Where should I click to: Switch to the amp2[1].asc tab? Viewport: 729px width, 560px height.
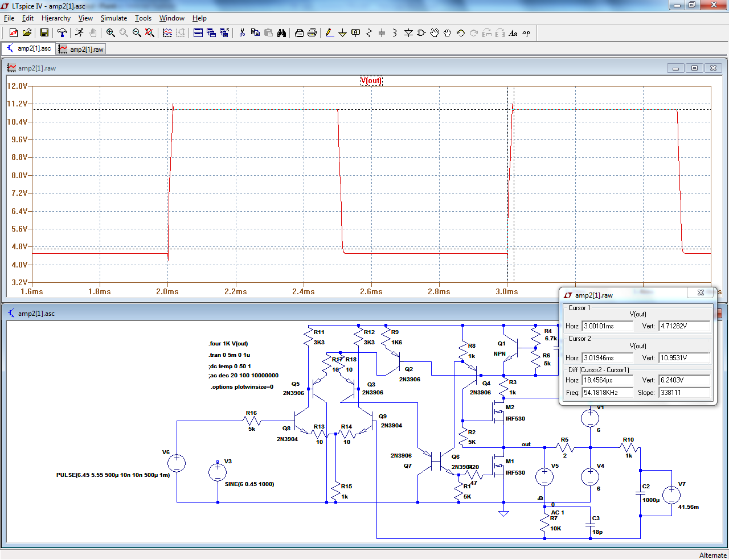click(28, 48)
